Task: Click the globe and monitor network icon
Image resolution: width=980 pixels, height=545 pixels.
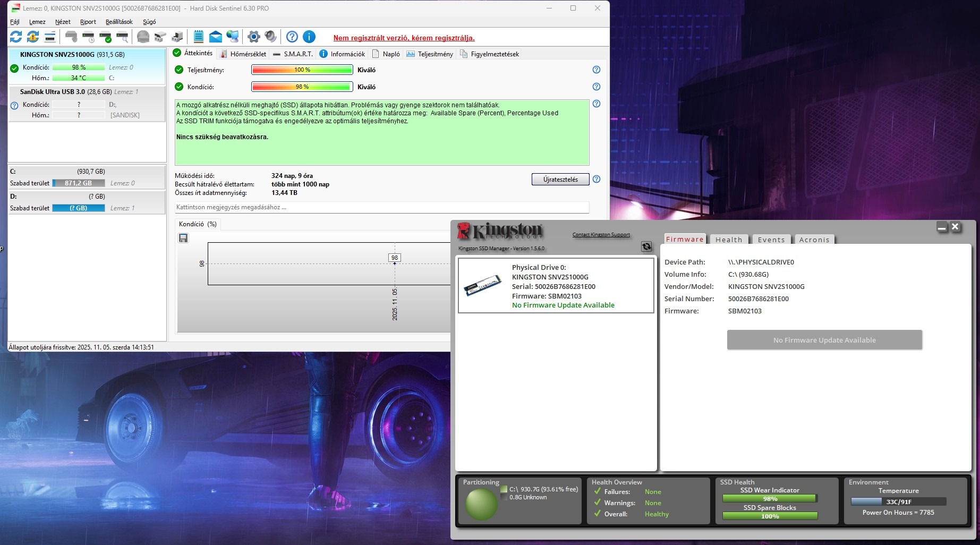Action: point(232,37)
